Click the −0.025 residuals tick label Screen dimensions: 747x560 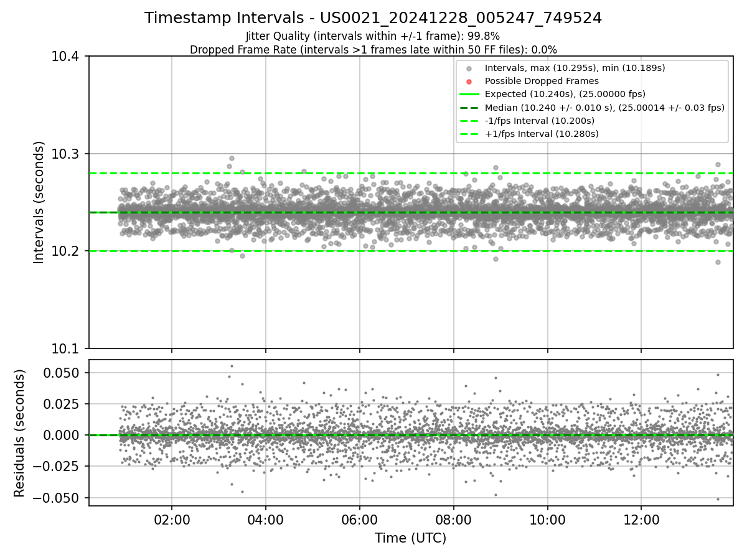[x=56, y=466]
